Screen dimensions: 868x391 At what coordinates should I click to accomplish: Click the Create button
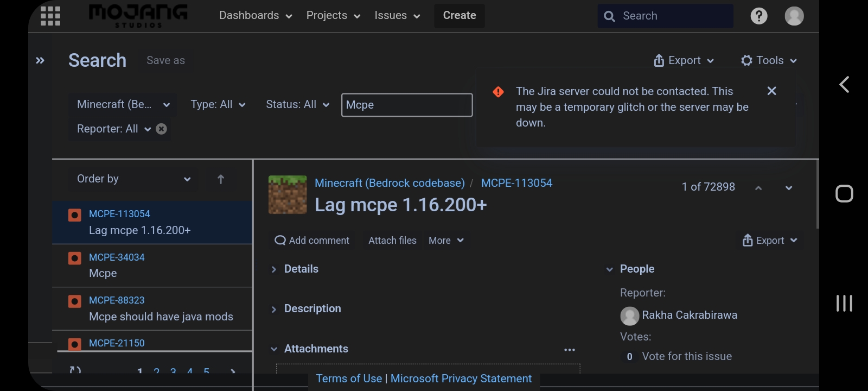pos(459,16)
